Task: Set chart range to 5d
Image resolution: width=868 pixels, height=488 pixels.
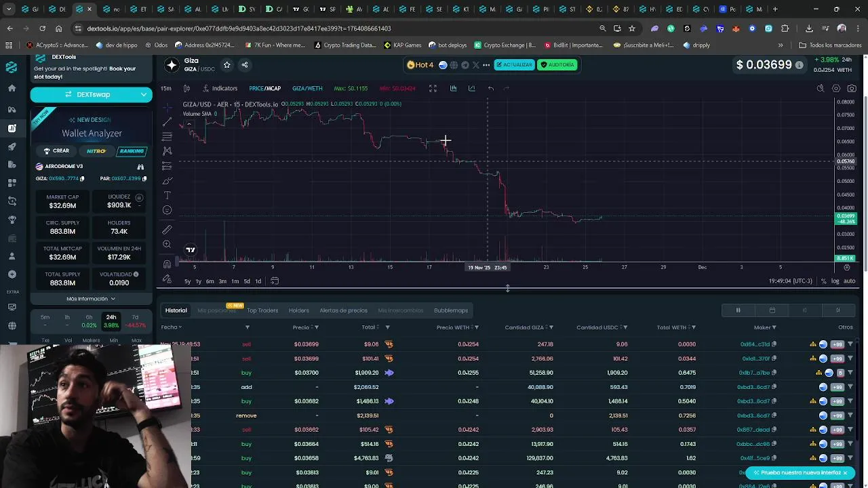Action: point(247,281)
